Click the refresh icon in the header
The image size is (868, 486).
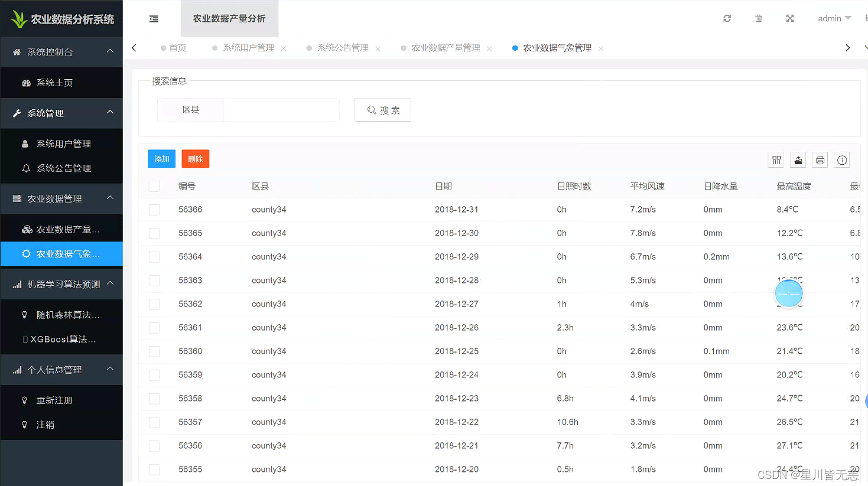click(727, 19)
